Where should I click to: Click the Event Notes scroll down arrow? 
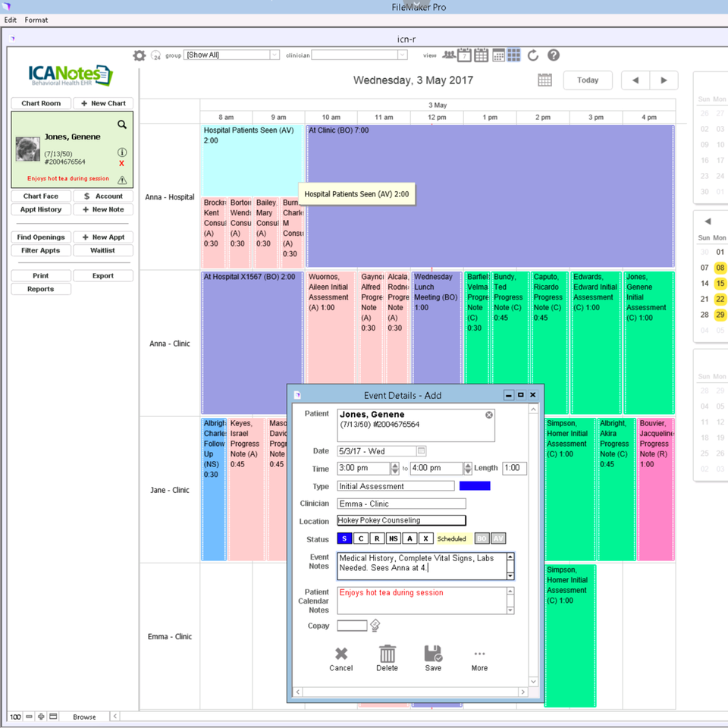point(510,576)
